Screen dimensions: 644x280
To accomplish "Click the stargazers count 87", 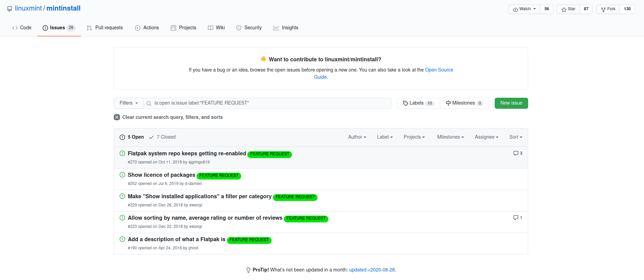I will point(586,9).
